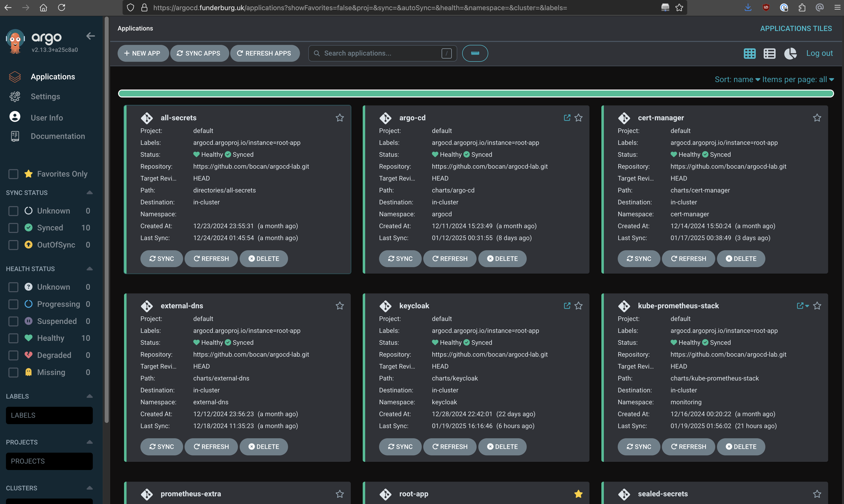Toggle the status bar ruler button
This screenshot has width=844, height=504.
click(475, 53)
